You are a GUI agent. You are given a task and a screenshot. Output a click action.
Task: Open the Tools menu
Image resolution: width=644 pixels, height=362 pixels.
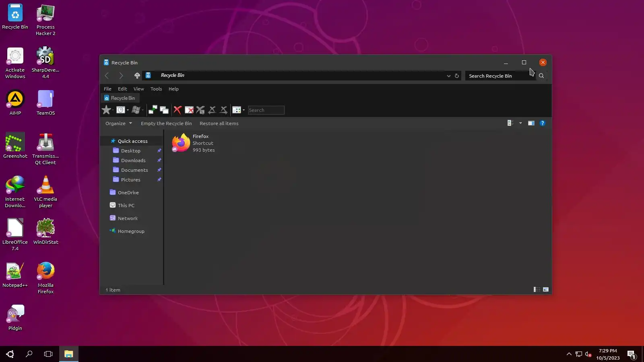tap(156, 89)
